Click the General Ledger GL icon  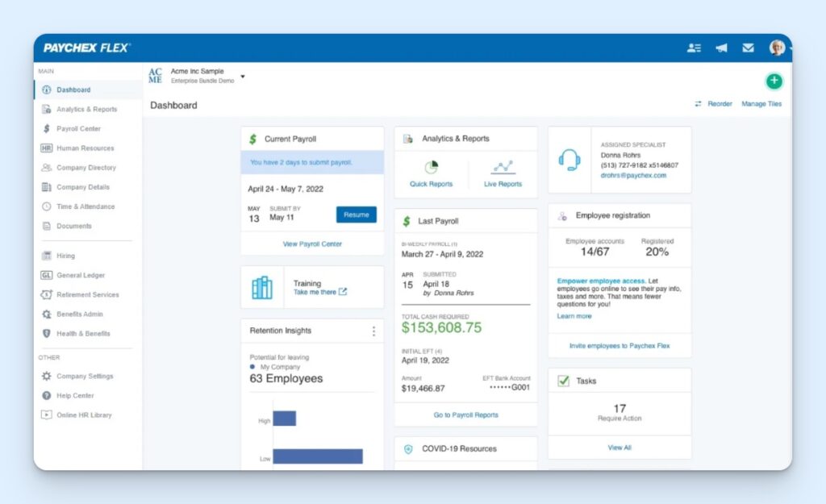coord(46,275)
